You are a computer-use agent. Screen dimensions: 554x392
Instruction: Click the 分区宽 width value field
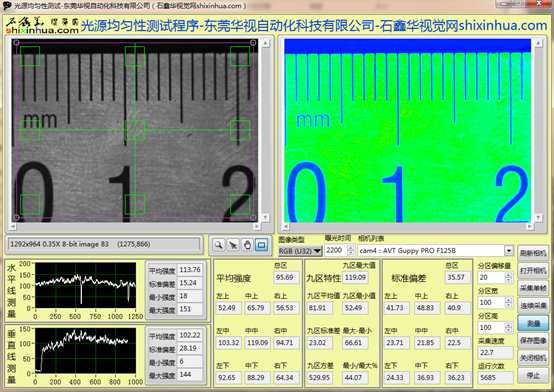(x=491, y=302)
